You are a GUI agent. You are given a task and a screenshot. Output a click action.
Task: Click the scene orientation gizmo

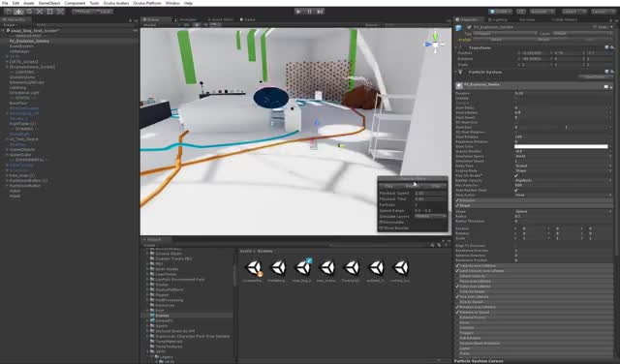(x=435, y=44)
